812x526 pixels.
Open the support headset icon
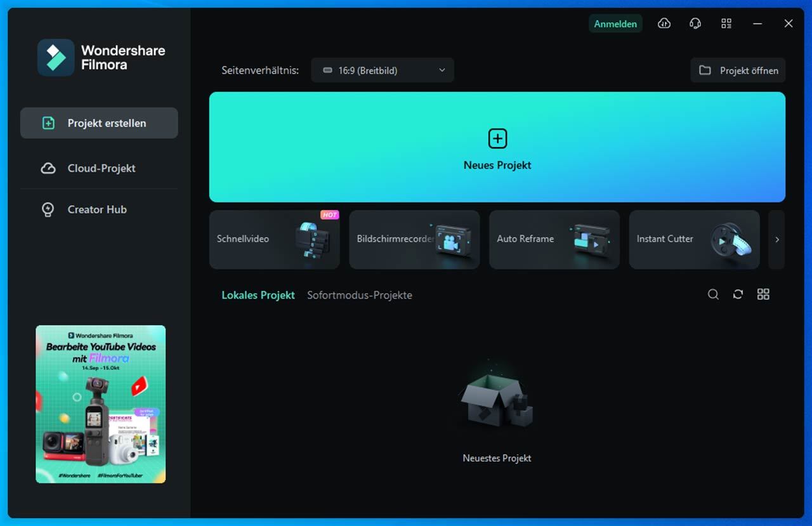(x=695, y=23)
